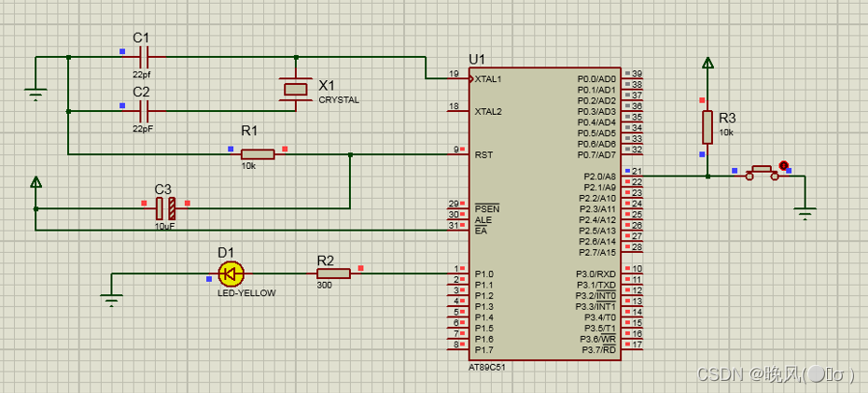Image resolution: width=868 pixels, height=393 pixels.
Task: Click the 22pF value under C2
Action: 142,127
